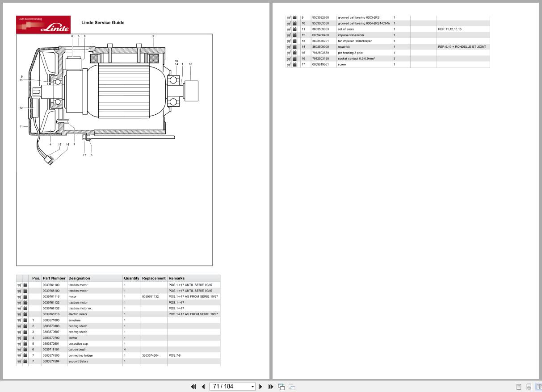This screenshot has height=392, width=542.
Task: Click the greyed next view icon
Action: pyautogui.click(x=292, y=387)
